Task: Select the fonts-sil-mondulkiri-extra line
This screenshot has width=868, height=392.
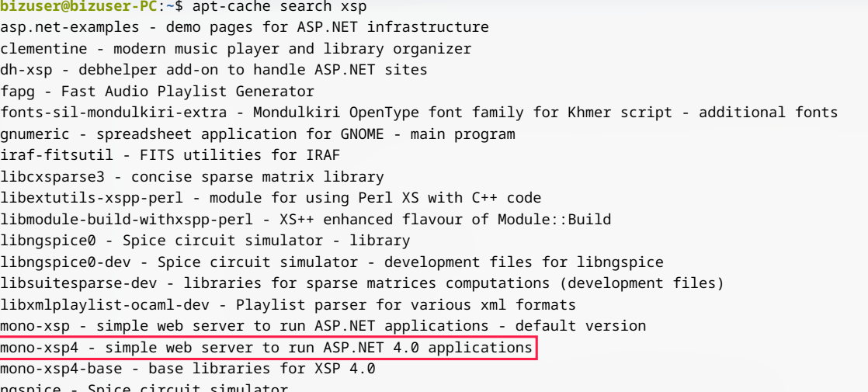Action: (x=419, y=113)
